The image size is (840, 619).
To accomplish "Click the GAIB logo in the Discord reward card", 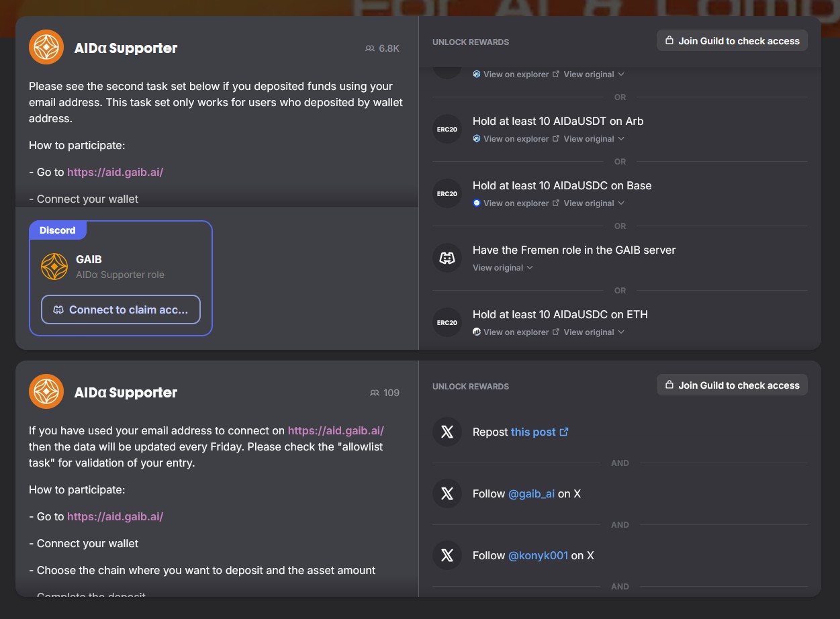I will pos(54,267).
